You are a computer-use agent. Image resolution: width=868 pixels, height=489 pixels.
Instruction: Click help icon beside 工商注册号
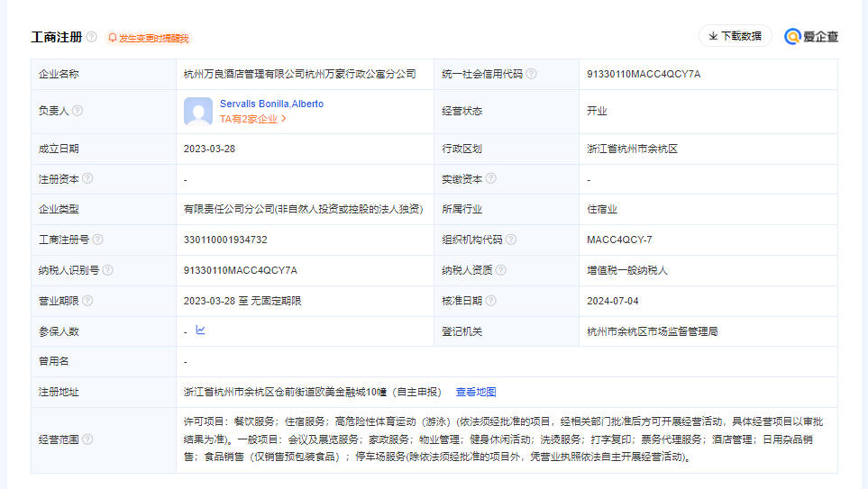(97, 240)
